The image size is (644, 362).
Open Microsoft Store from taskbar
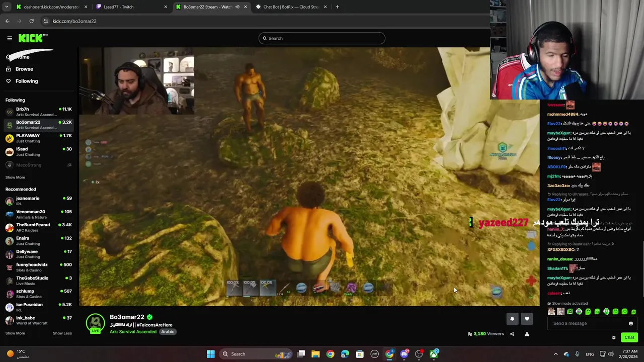pos(360,354)
